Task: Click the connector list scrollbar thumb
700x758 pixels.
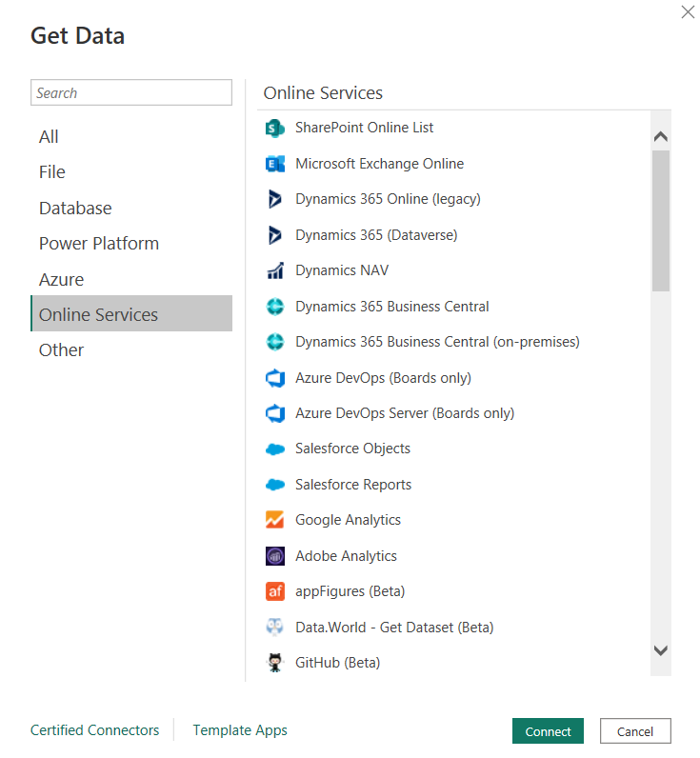Action: [661, 219]
